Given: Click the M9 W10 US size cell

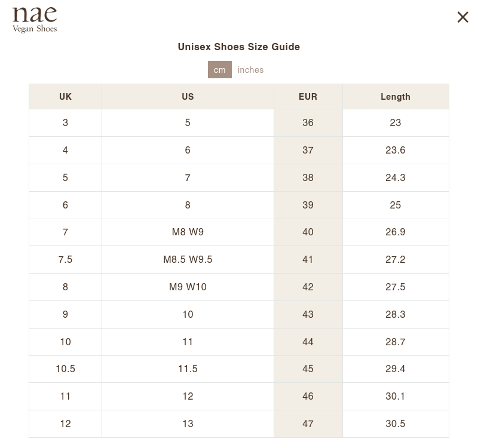Looking at the screenshot, I should click(188, 287).
